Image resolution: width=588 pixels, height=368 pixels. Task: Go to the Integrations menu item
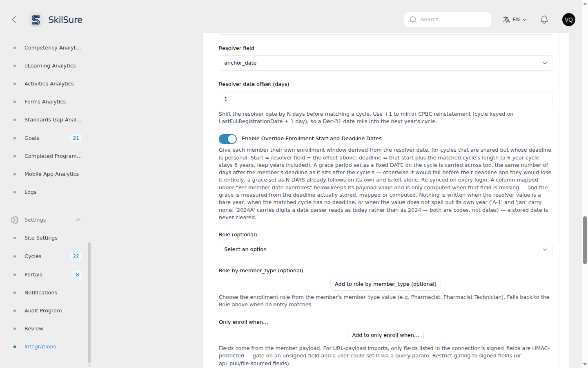tap(40, 347)
